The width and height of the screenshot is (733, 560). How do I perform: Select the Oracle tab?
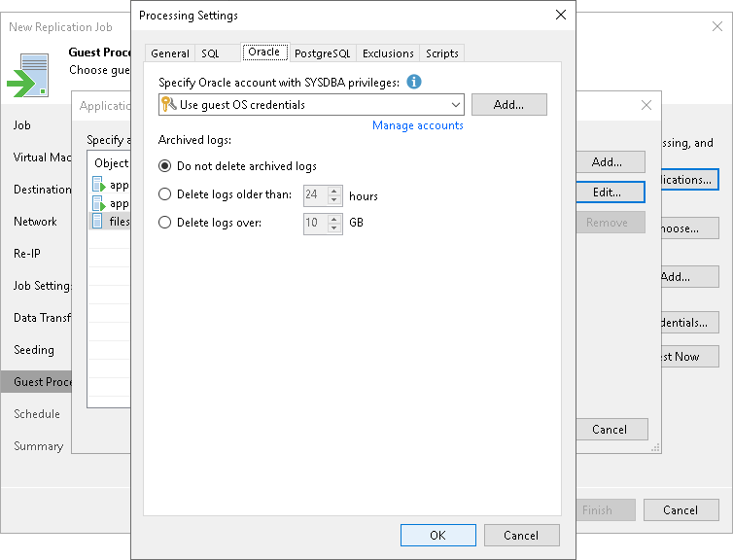click(x=264, y=52)
